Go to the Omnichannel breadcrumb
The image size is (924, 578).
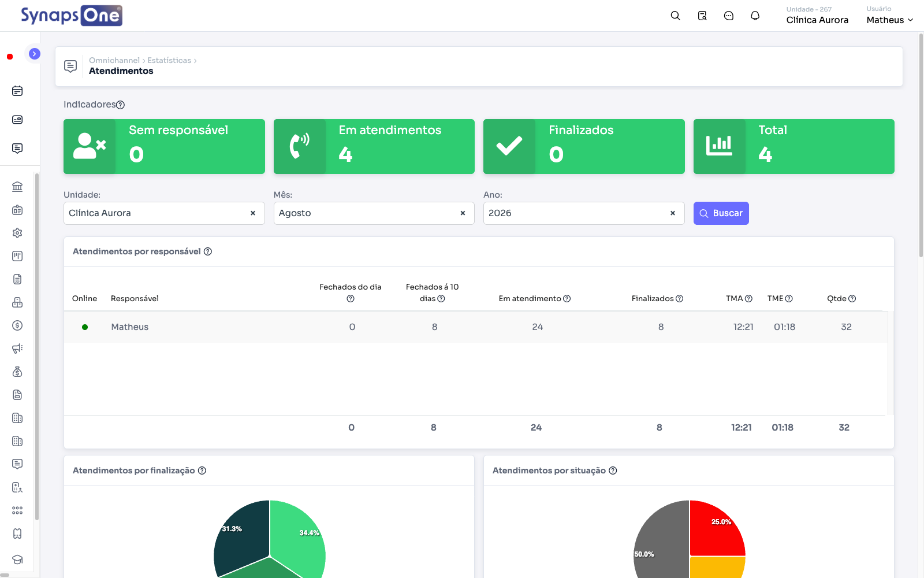114,60
